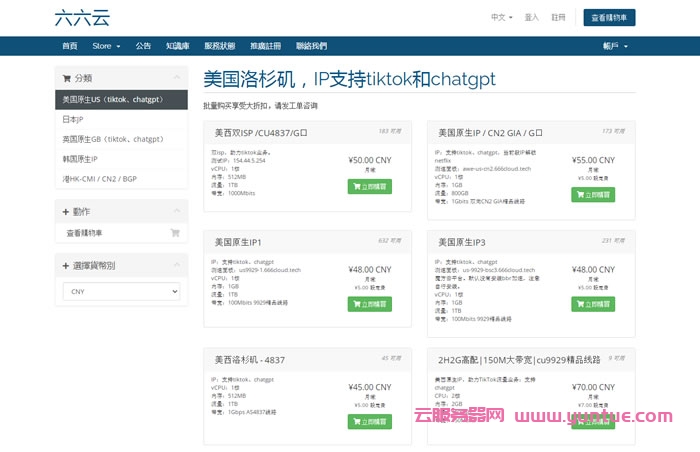Collapse the 動作 panel using its chevron
Viewport: 700px width, 452px height.
pos(177,211)
